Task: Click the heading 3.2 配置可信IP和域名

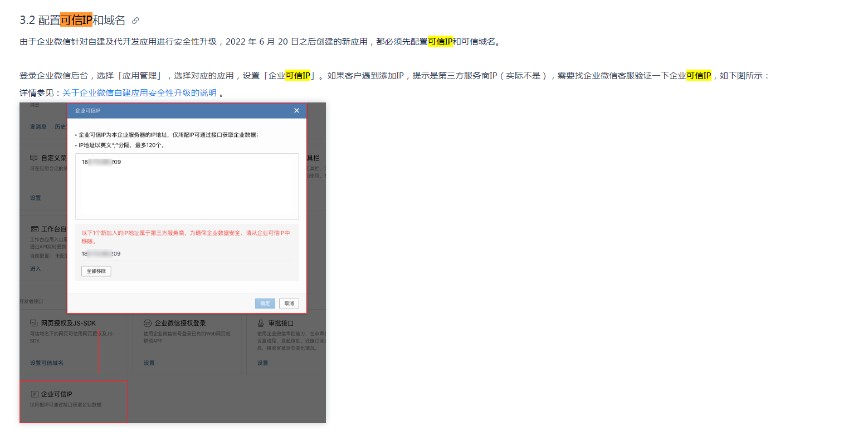Action: click(x=72, y=21)
